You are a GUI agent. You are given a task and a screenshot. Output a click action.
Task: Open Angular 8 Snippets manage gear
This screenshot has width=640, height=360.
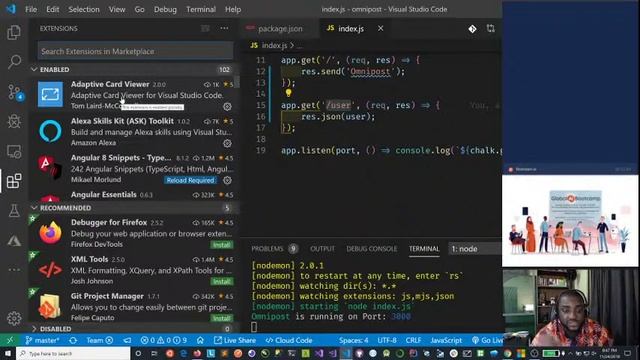pyautogui.click(x=227, y=180)
